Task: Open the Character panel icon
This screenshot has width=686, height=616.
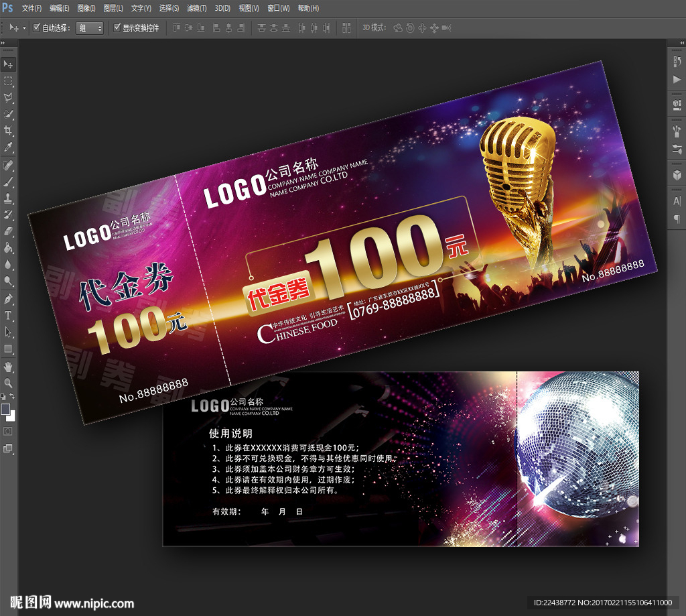Action: click(677, 201)
